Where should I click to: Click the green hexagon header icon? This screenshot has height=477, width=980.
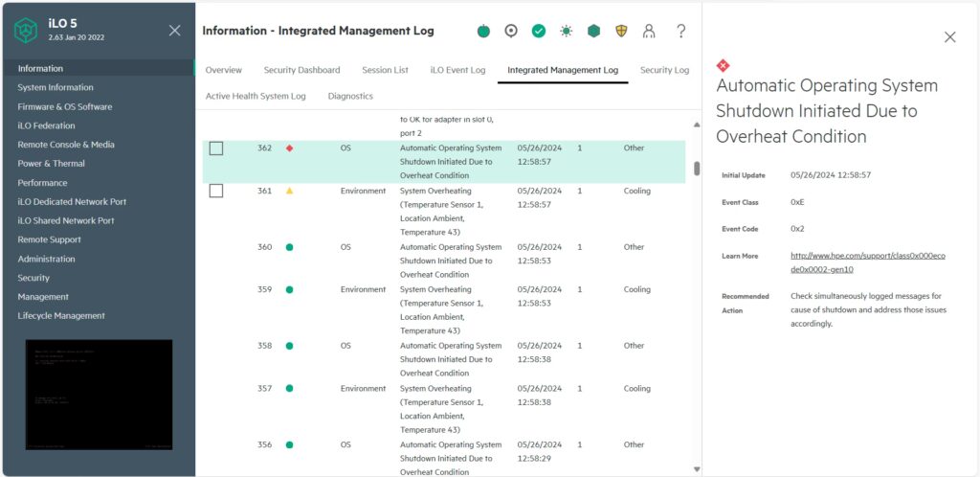(594, 31)
